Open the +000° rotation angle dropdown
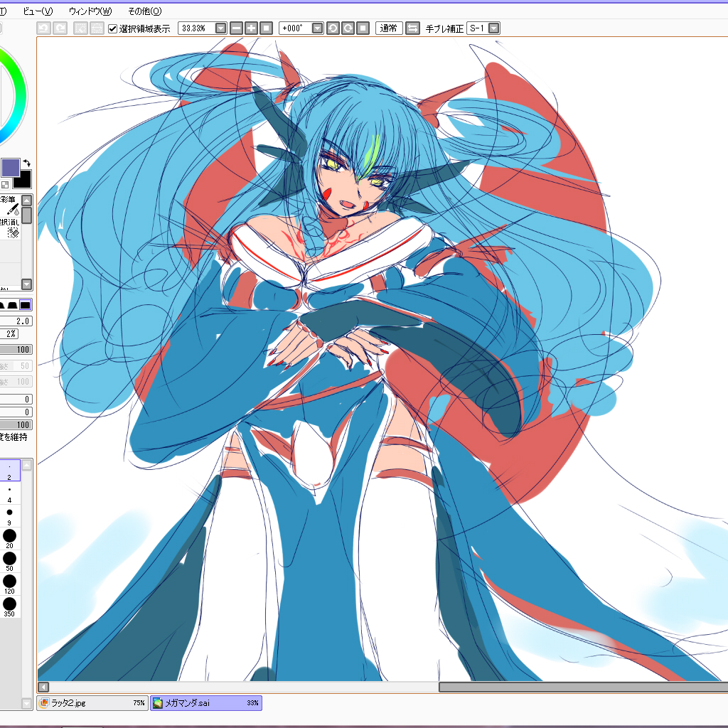 (x=318, y=28)
